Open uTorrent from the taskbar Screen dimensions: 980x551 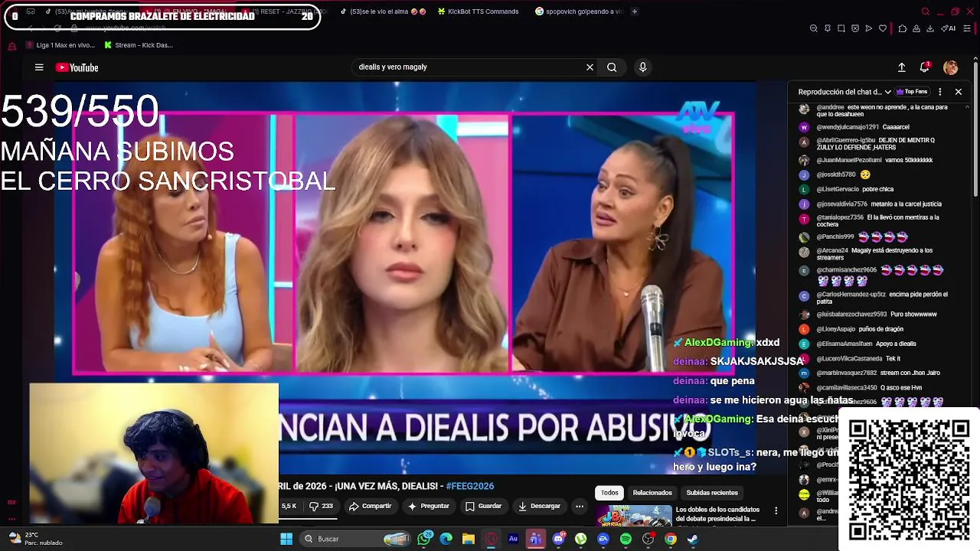point(580,539)
